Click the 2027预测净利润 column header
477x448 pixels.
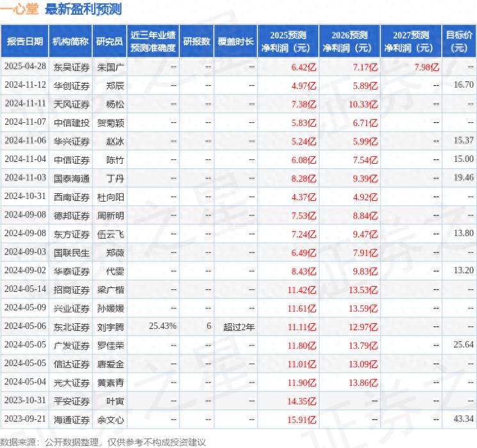click(x=411, y=42)
